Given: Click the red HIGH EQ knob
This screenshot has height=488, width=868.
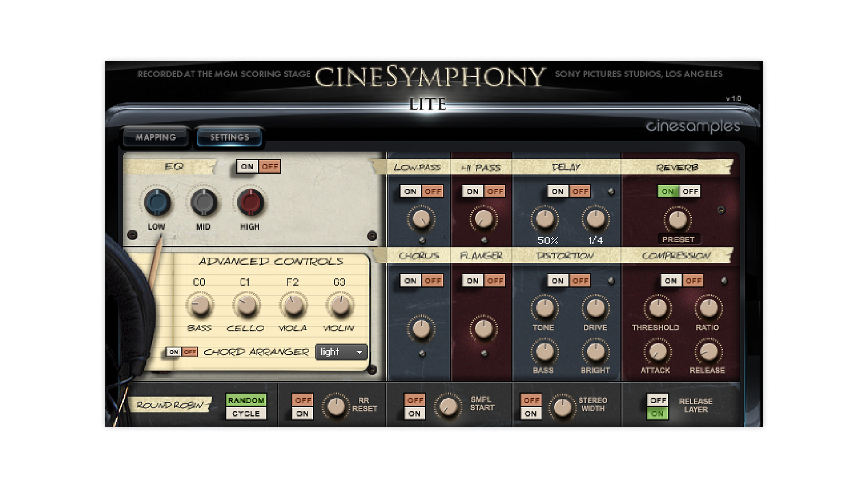Looking at the screenshot, I should pos(250,202).
